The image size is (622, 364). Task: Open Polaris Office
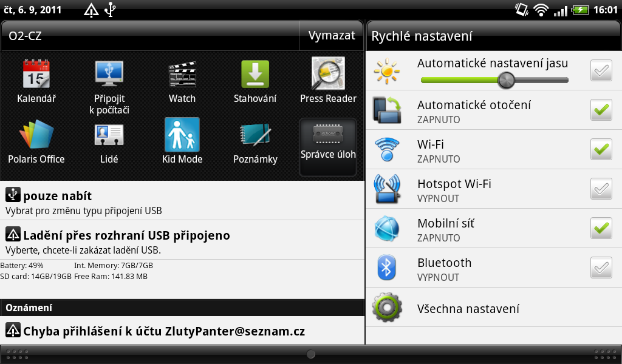[36, 141]
